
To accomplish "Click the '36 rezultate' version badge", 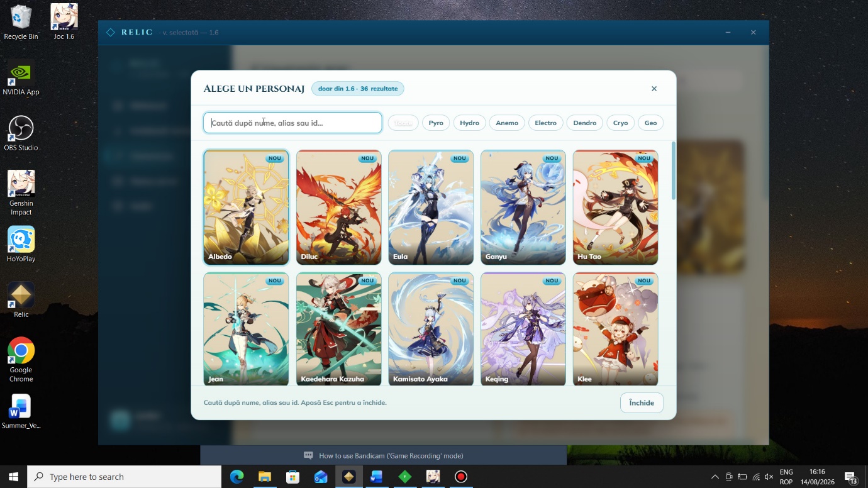I will [358, 89].
